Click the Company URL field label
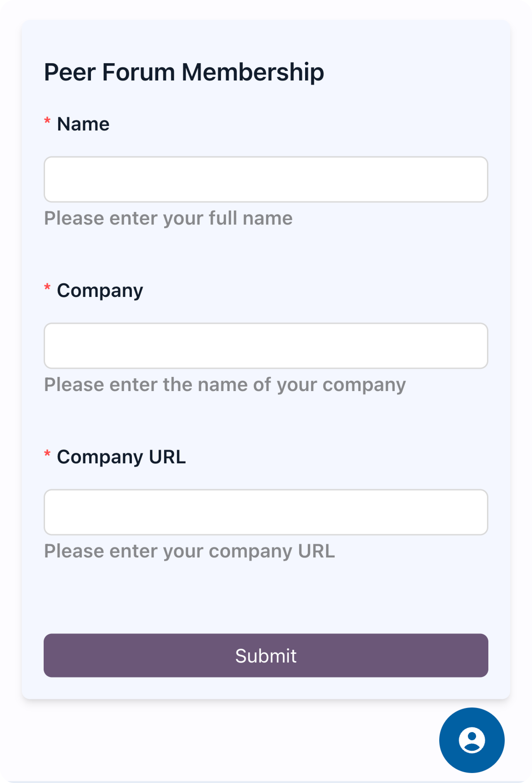Screen dimensions: 532x783 pyautogui.click(x=121, y=457)
